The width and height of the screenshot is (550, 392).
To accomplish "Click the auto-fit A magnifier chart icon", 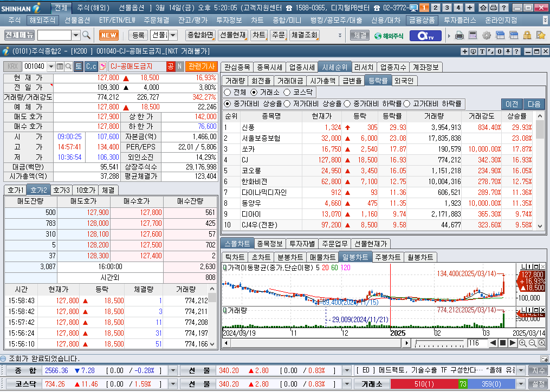I will tap(541, 343).
